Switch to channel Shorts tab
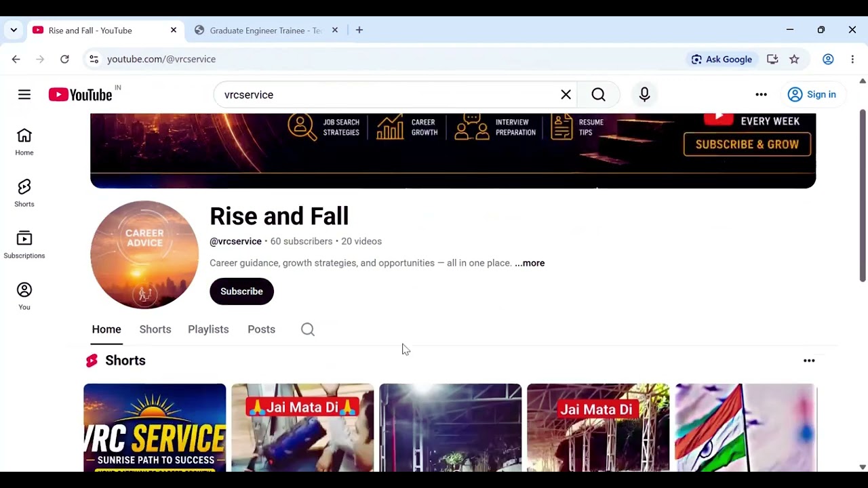This screenshot has height=488, width=868. click(155, 329)
